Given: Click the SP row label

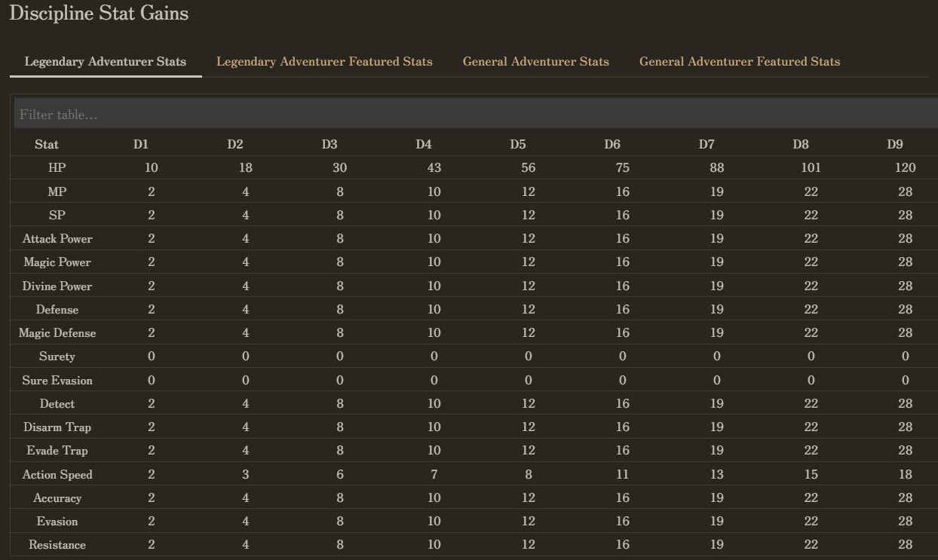Looking at the screenshot, I should point(57,215).
